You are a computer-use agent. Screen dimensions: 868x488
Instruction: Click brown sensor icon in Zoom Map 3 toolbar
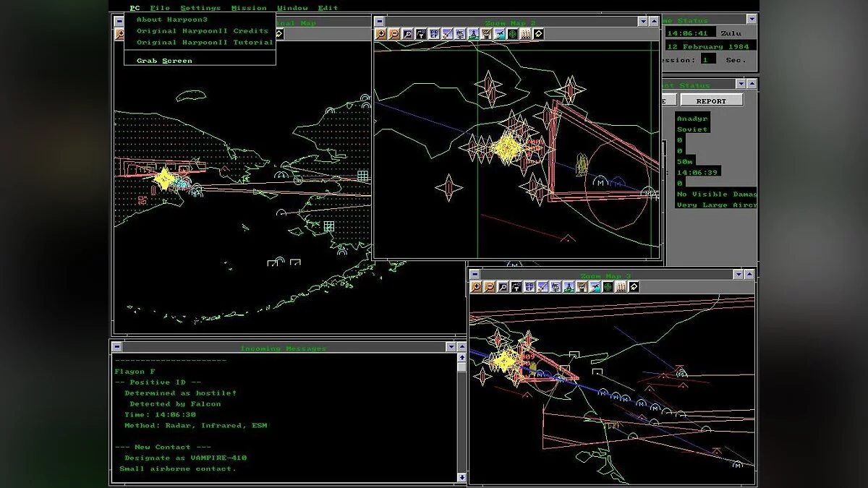(x=582, y=287)
